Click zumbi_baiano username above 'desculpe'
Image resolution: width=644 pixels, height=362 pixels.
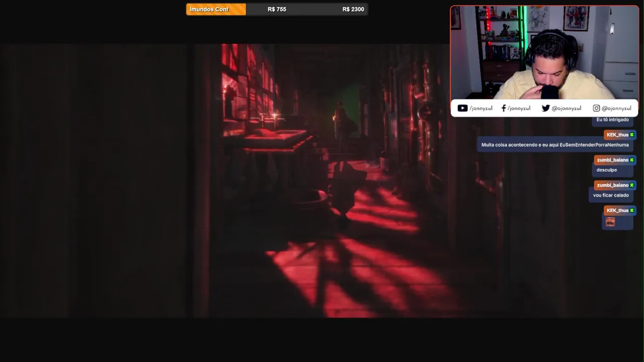click(x=612, y=160)
